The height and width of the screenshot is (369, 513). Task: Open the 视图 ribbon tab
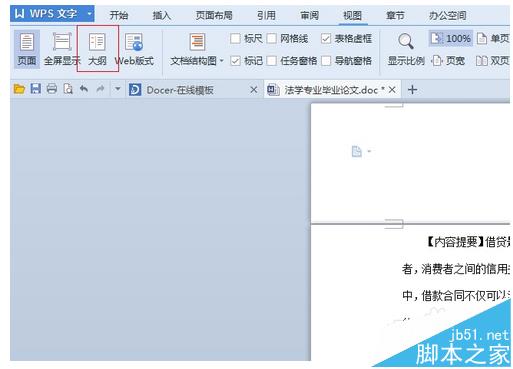point(352,15)
